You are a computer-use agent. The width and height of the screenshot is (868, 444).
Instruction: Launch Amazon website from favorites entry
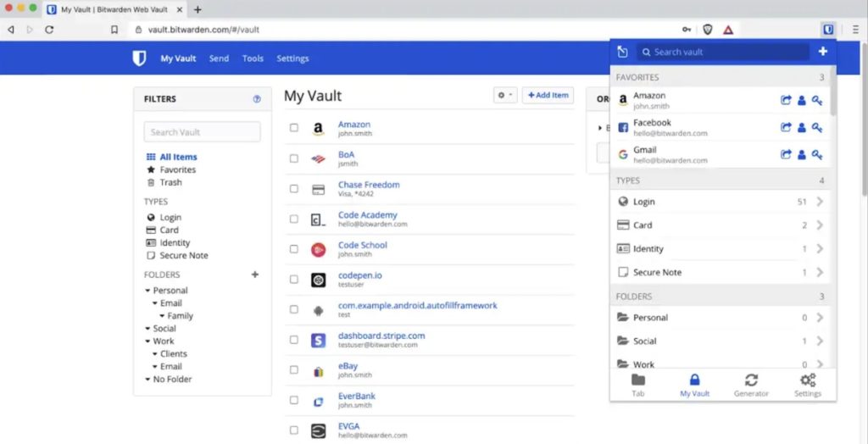(x=786, y=101)
